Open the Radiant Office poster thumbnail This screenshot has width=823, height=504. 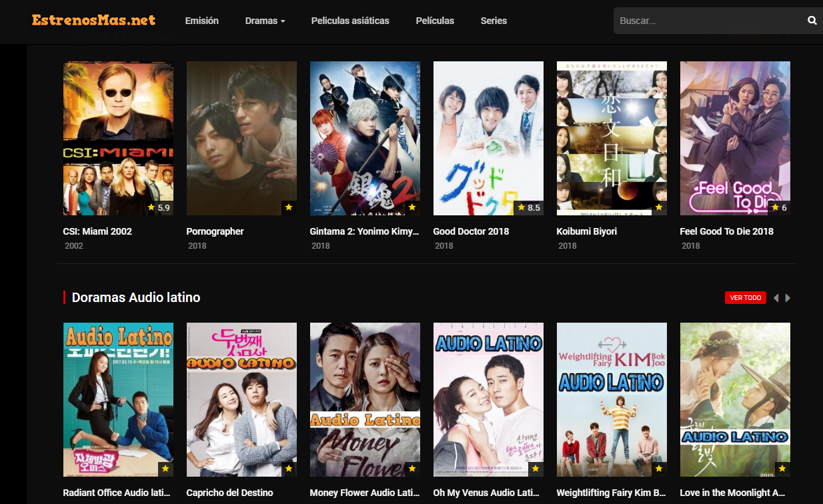tap(118, 399)
